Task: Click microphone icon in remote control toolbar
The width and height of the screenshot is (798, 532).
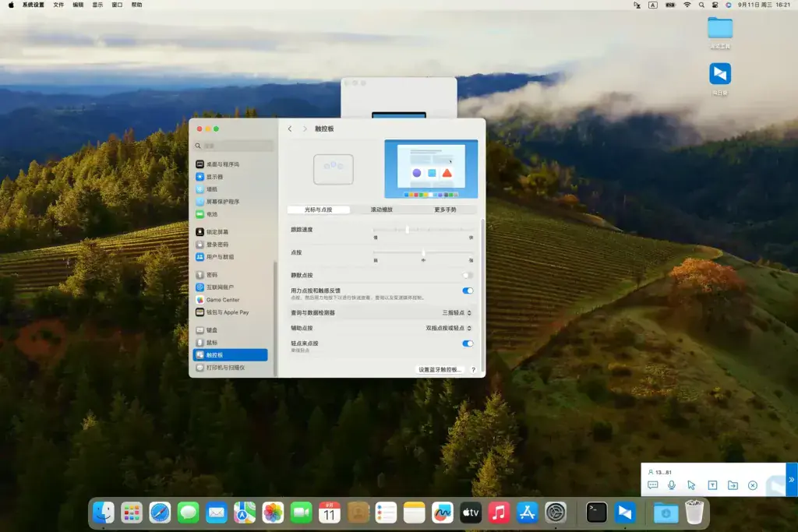Action: (672, 485)
